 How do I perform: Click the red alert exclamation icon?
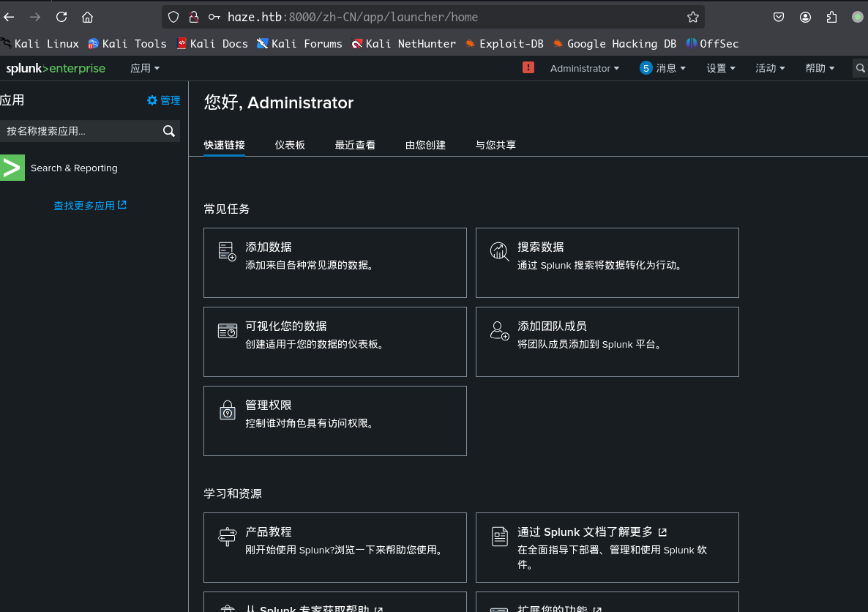coord(528,67)
